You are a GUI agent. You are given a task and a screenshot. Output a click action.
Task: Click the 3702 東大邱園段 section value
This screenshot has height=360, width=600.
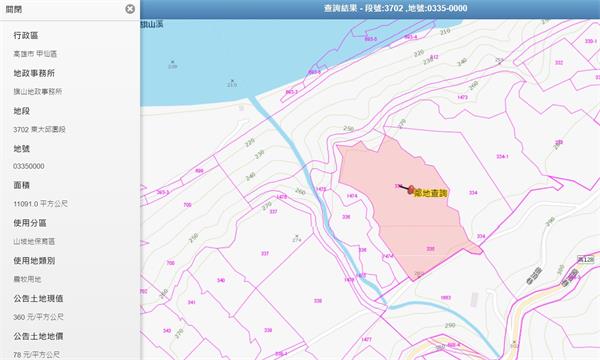(39, 129)
